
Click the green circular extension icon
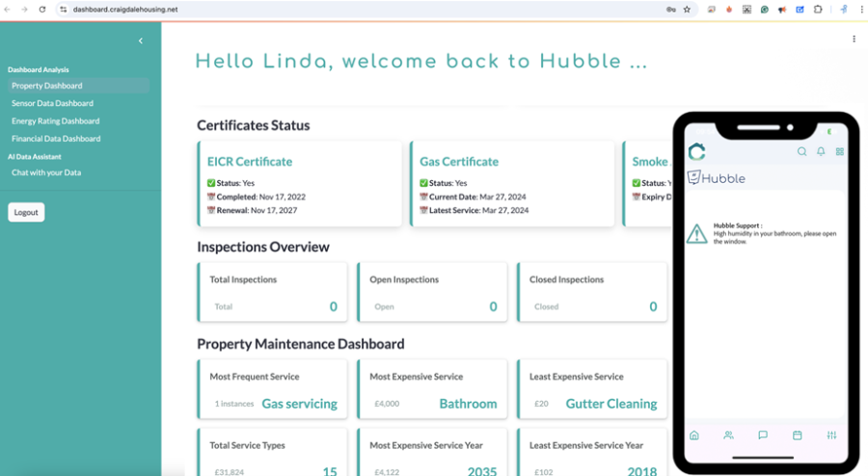(x=765, y=10)
